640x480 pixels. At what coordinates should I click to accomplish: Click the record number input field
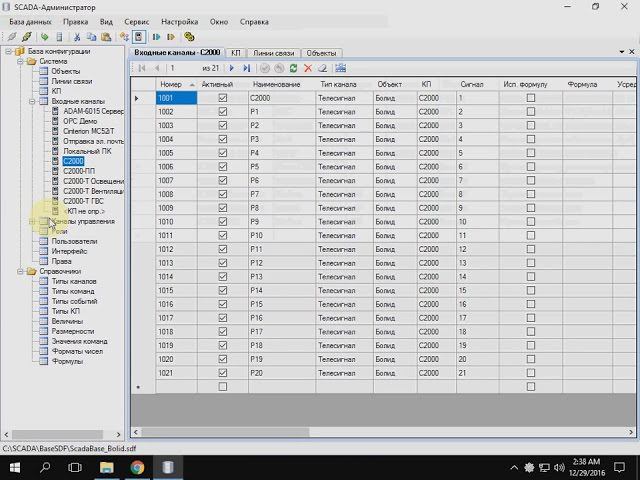point(184,68)
